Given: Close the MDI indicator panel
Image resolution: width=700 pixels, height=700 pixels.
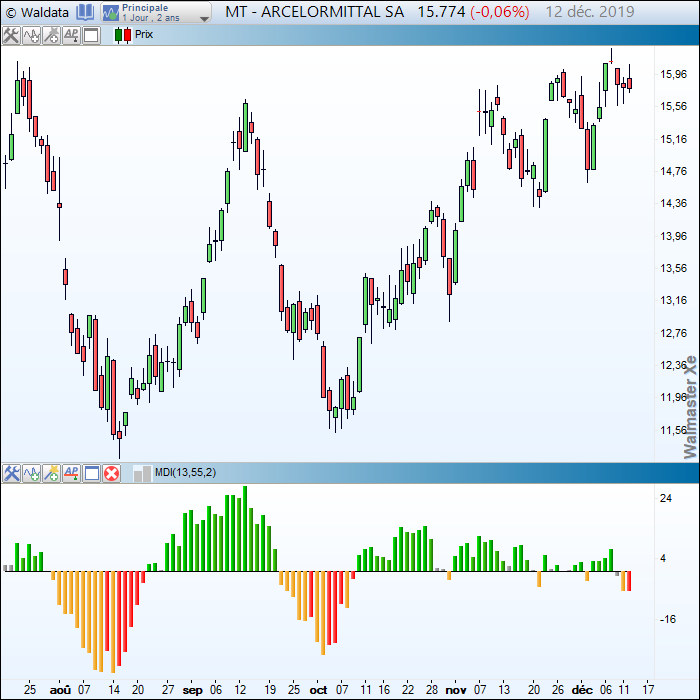Looking at the screenshot, I should pyautogui.click(x=112, y=473).
